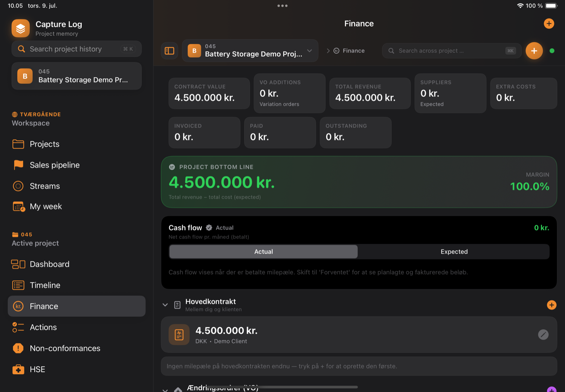Click the 100.0% margin value
Viewport: 565px width, 392px height.
pyautogui.click(x=530, y=186)
